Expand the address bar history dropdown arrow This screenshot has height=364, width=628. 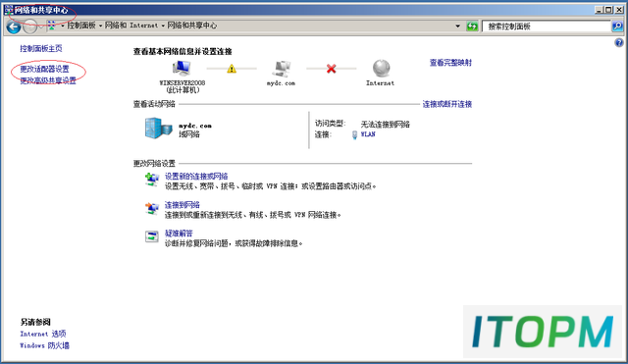pyautogui.click(x=458, y=26)
